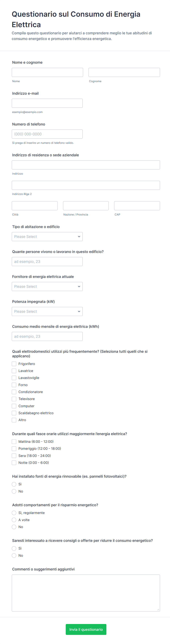Viewport: 170px width, 644px height.
Task: Tick Sera (18:00 - 24:00) checkbox
Action: 14,455
